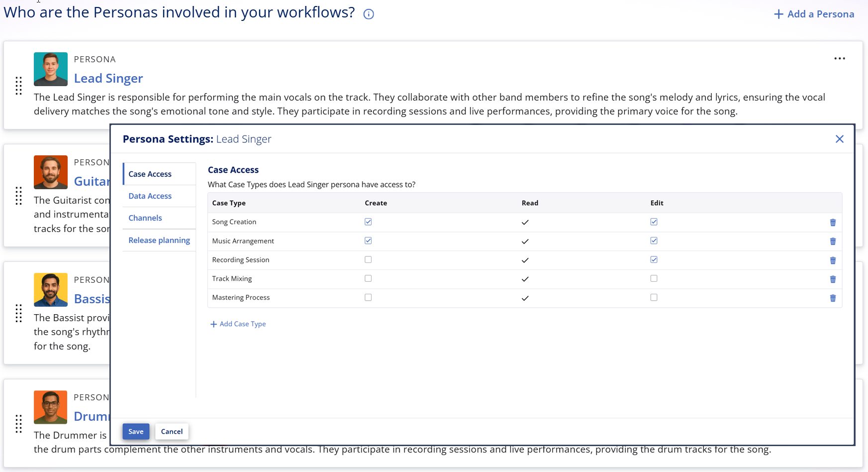Viewport: 868px width, 472px height.
Task: Uncheck Create for Song Creation
Action: pos(368,222)
